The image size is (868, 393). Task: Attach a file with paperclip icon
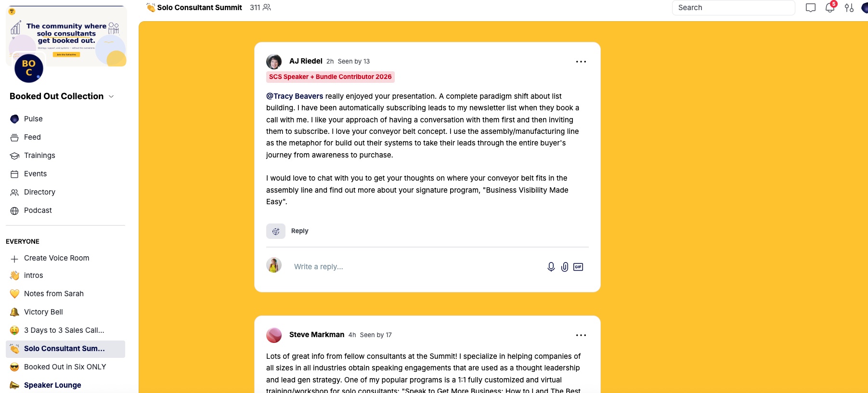tap(565, 267)
